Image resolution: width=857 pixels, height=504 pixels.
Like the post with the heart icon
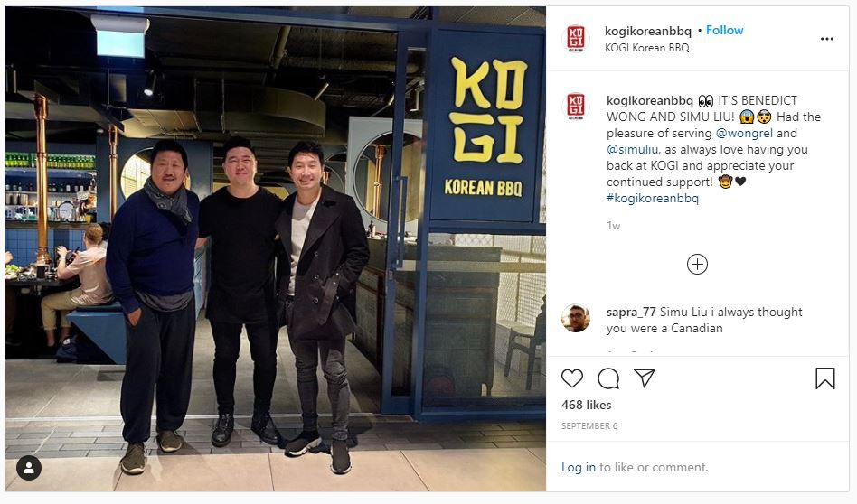pyautogui.click(x=572, y=378)
